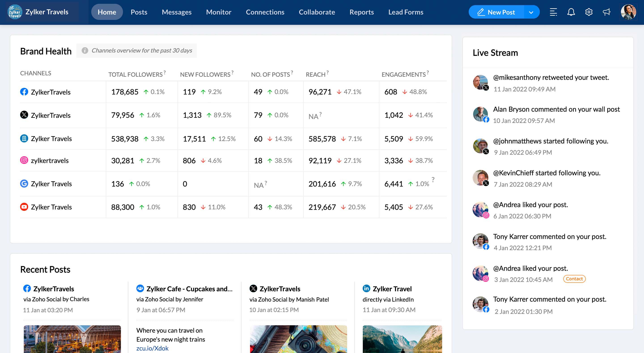Screen dimensions: 644x353
Task: Switch to the Monitor tab
Action: (218, 12)
